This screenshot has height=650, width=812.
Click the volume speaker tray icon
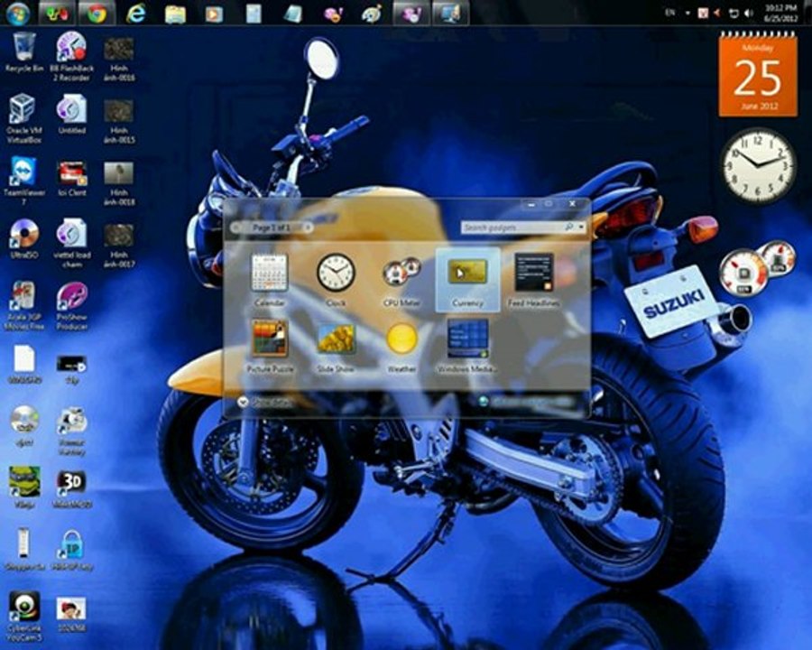[x=748, y=13]
